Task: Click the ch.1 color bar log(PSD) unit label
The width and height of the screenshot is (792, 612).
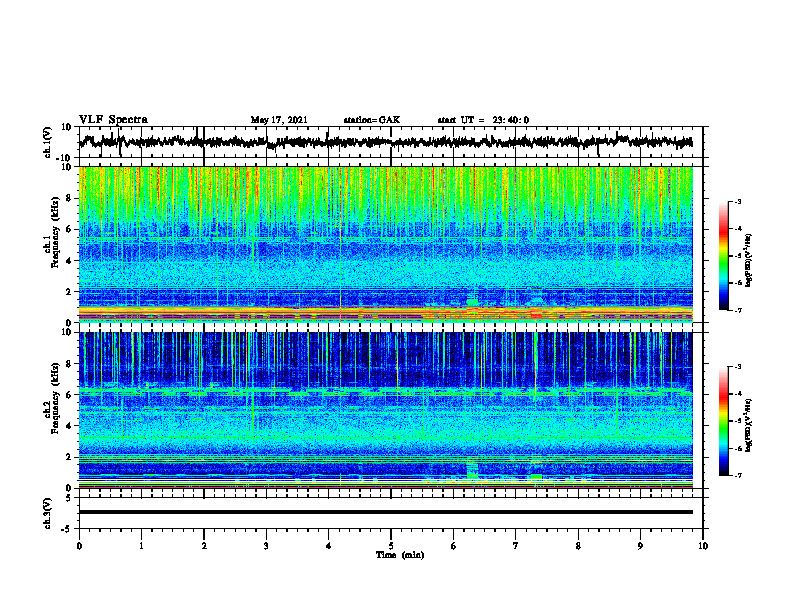Action: pos(749,260)
